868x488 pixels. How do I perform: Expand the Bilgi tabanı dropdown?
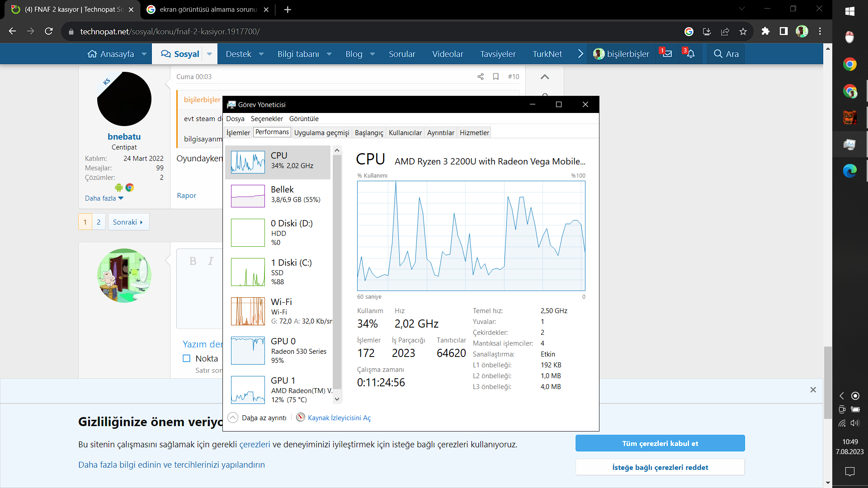329,54
